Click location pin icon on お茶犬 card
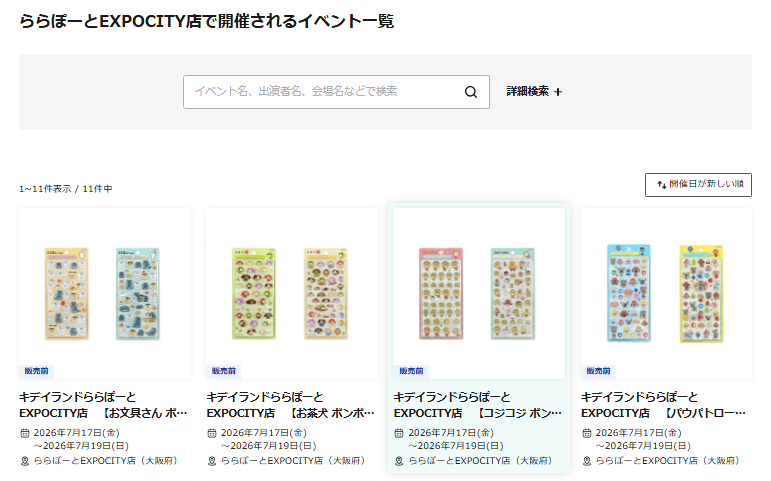Image resolution: width=771 pixels, height=481 pixels. [x=212, y=461]
